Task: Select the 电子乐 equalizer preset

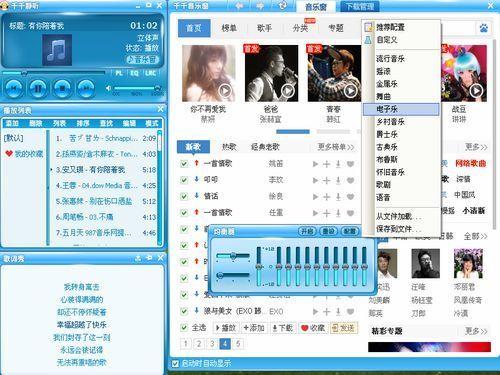Action: point(401,109)
